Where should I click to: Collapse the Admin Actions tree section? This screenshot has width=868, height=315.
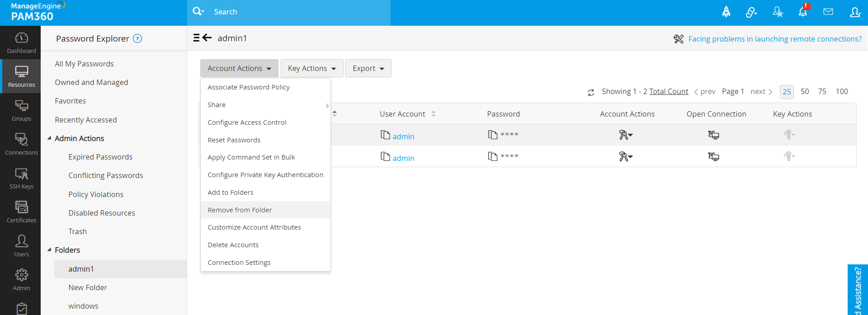(49, 138)
